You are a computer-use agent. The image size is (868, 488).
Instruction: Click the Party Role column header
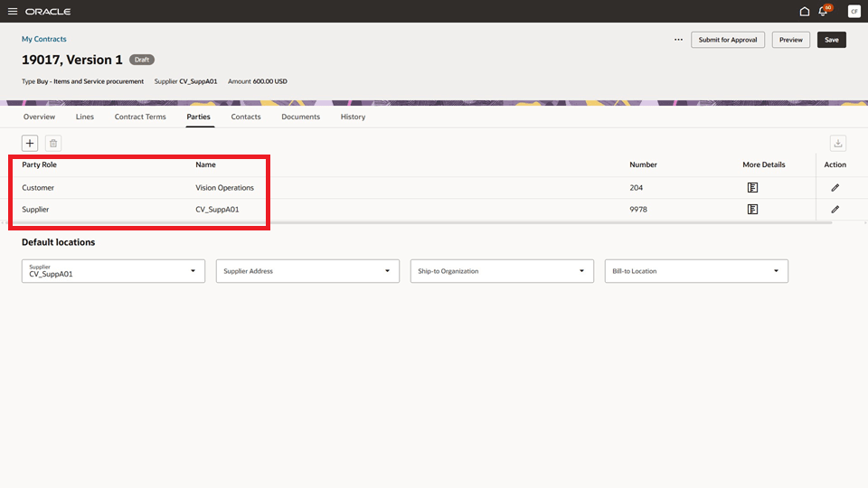[x=39, y=164]
